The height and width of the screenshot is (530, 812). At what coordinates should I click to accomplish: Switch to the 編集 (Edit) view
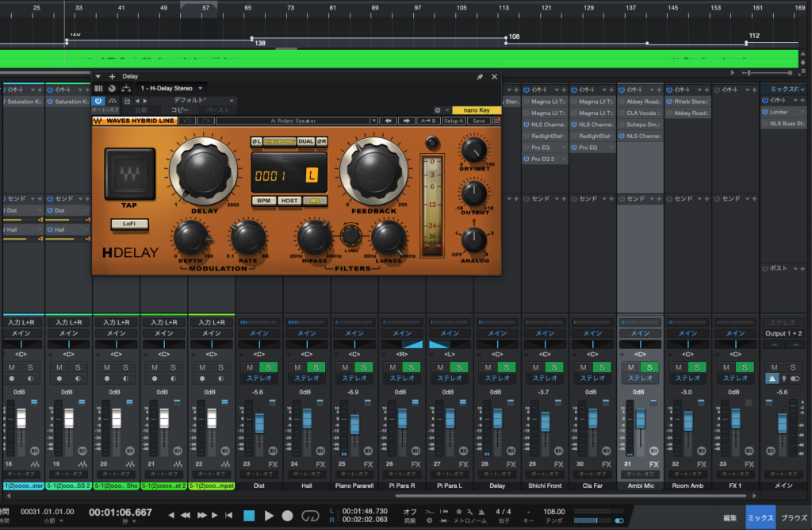point(730,517)
